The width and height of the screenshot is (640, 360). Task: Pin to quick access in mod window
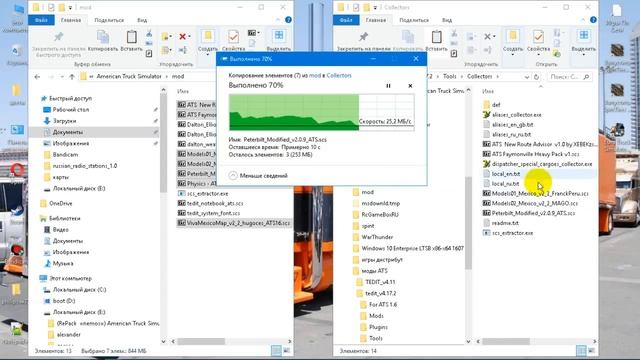[x=58, y=43]
